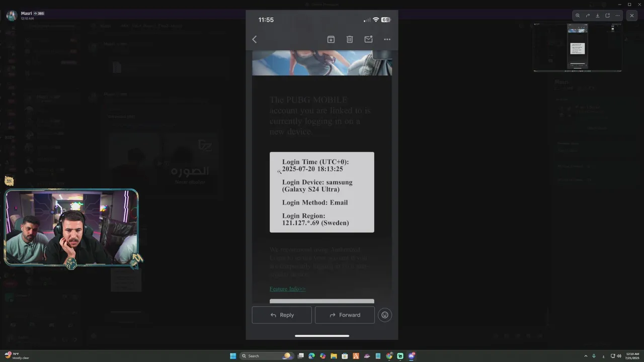The height and width of the screenshot is (362, 644).
Task: Tap the mark-as-unread envelope icon
Action: (368, 39)
